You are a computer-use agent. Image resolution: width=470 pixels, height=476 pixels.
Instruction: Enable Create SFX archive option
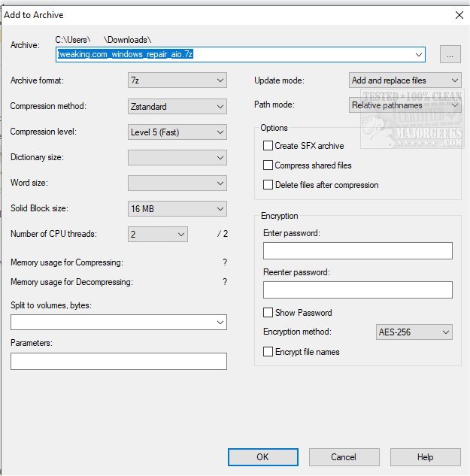268,146
